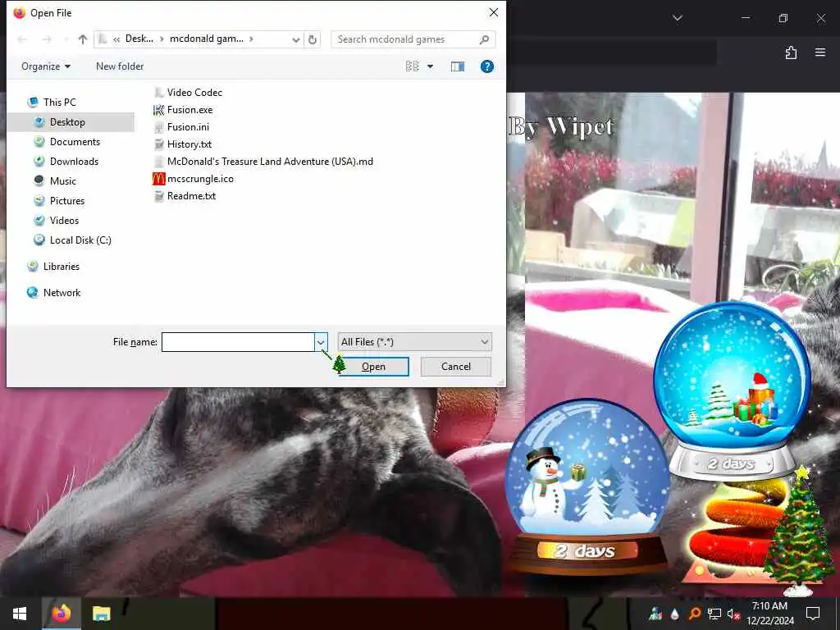
Task: Open File Explorer from the taskbar
Action: pyautogui.click(x=101, y=614)
